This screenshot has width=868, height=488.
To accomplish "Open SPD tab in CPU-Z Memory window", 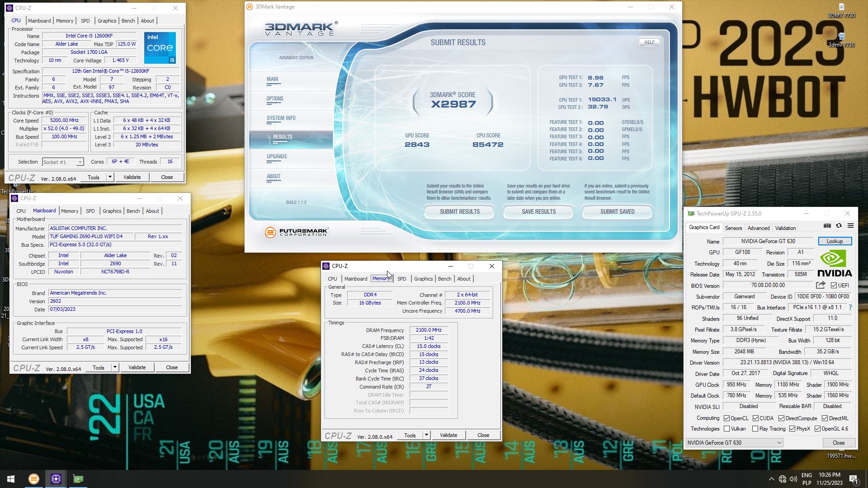I will coord(401,279).
